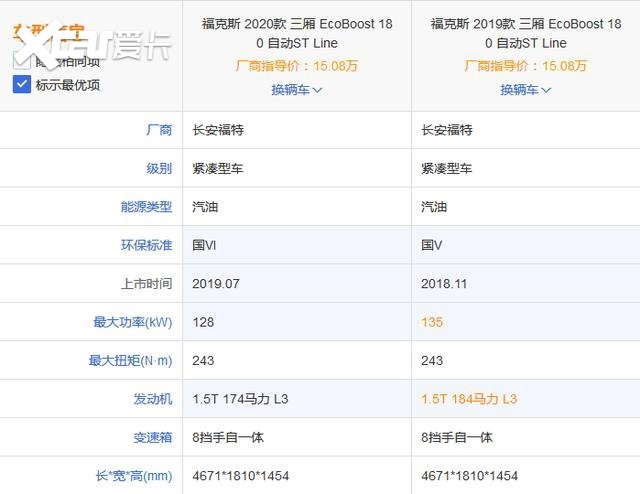Click the 上市时间 row label
The height and width of the screenshot is (494, 640).
click(x=147, y=283)
